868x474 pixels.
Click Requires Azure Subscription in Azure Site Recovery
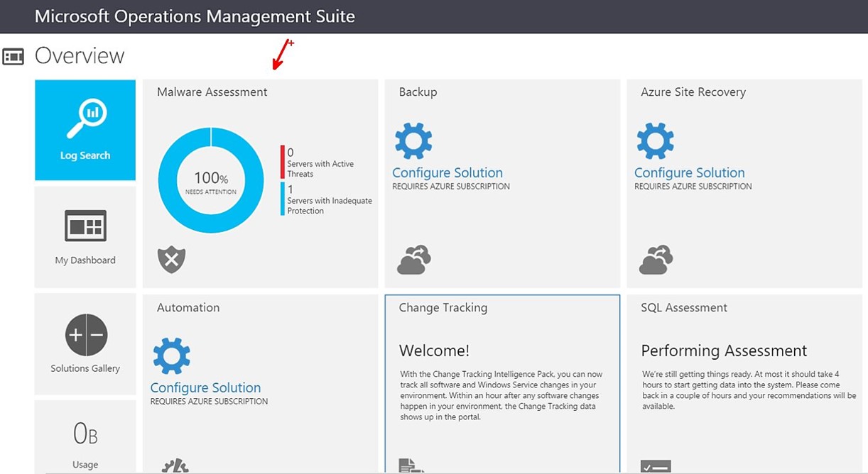(693, 187)
